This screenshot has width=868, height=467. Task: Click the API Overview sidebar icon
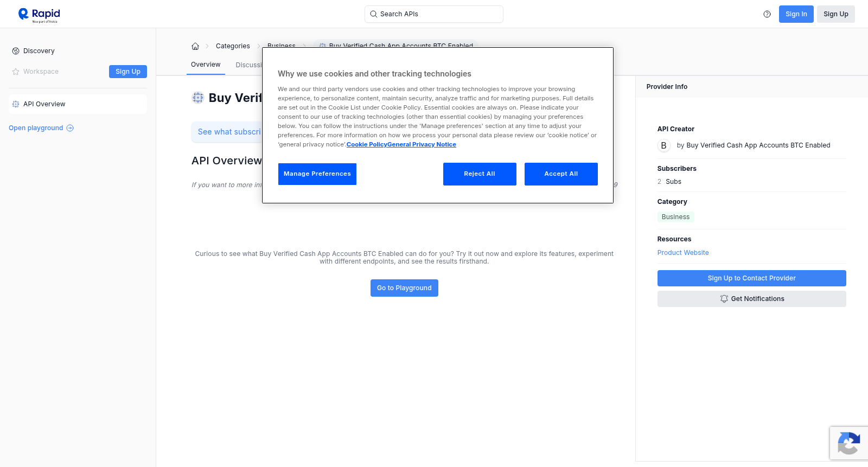pyautogui.click(x=16, y=104)
